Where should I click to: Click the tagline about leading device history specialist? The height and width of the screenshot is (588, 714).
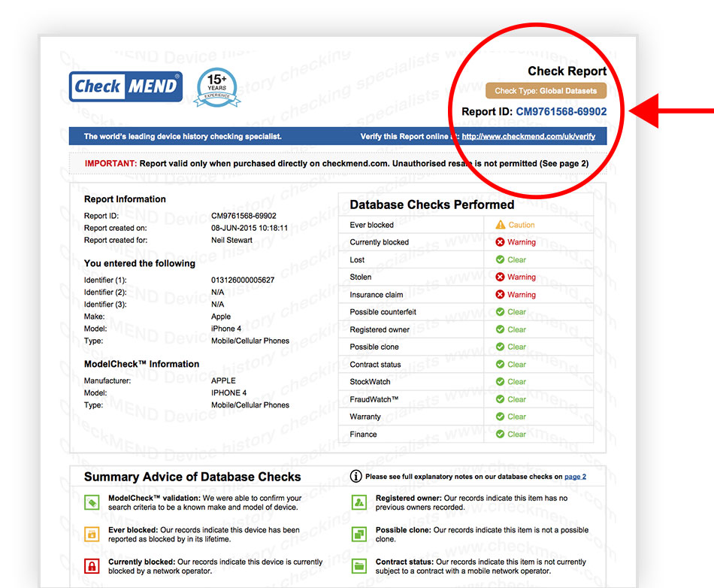coord(183,137)
